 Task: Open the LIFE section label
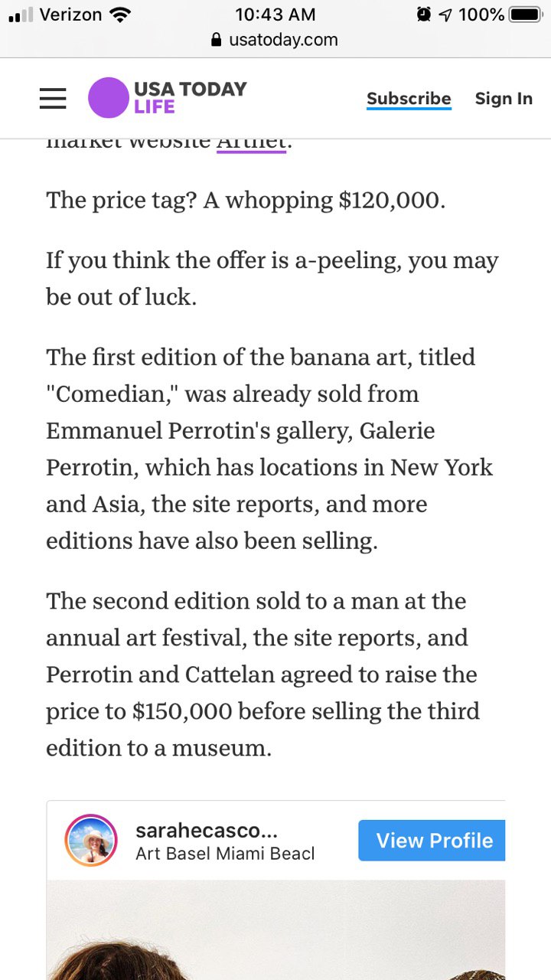(155, 107)
